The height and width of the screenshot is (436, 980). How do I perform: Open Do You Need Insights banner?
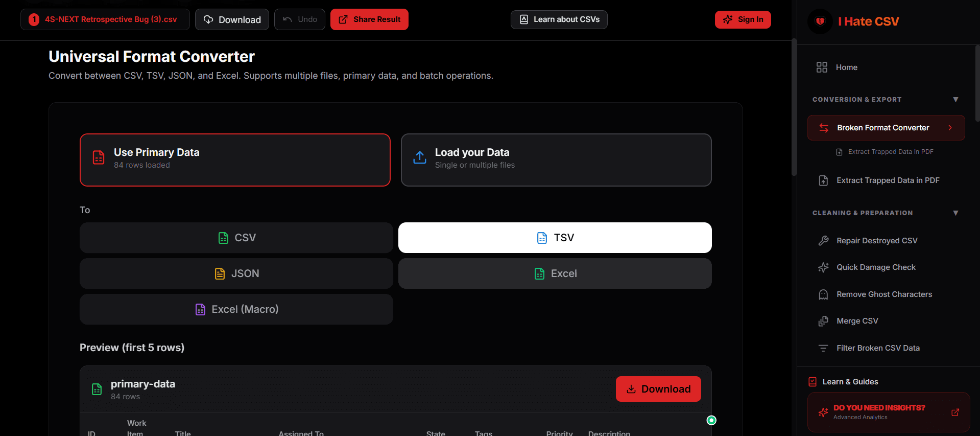click(x=889, y=412)
